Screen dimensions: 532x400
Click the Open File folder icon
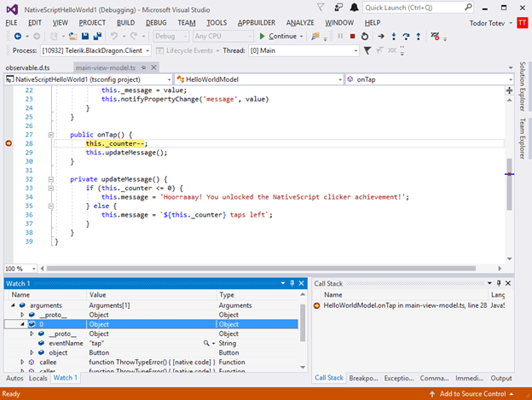point(72,36)
